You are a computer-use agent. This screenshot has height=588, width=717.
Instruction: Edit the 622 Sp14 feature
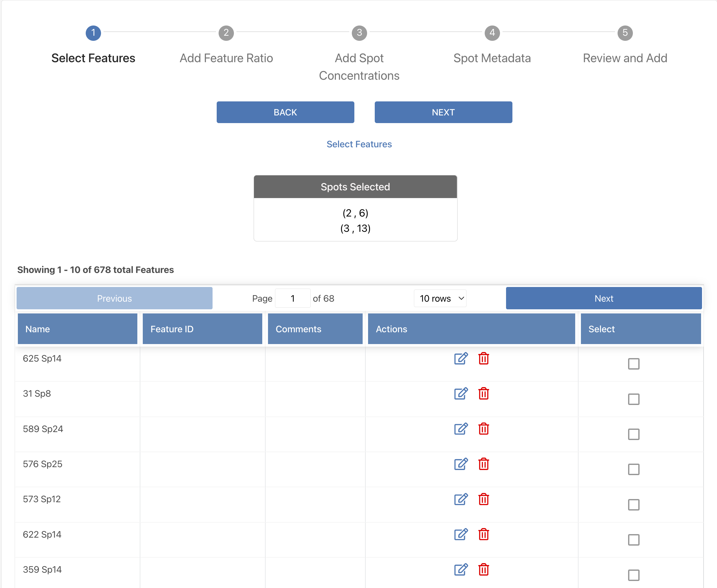[460, 534]
